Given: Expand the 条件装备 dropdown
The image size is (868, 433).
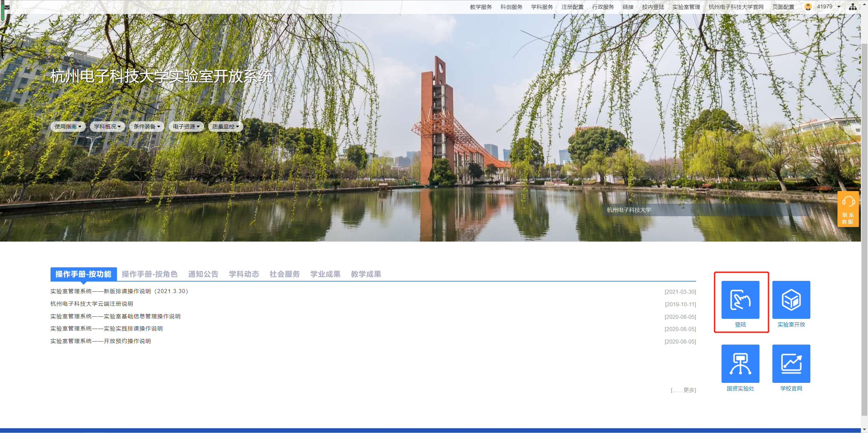Looking at the screenshot, I should pos(146,126).
